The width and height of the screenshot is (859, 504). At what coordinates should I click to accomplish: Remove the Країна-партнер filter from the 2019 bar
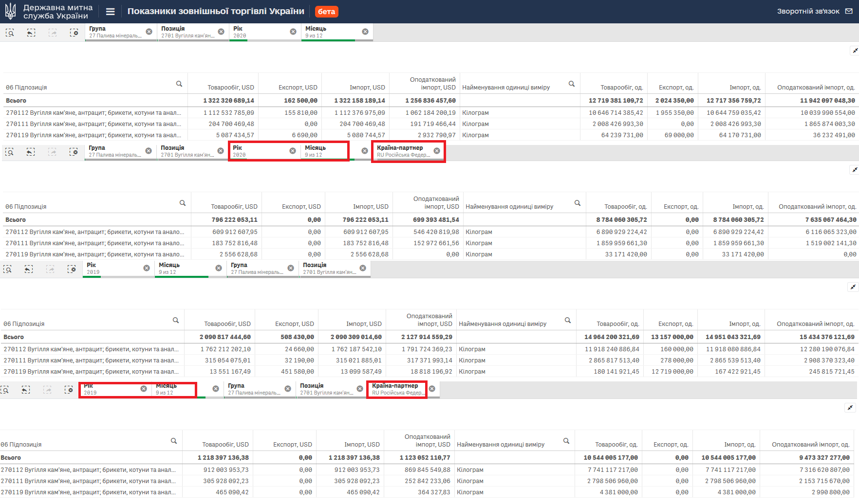432,389
